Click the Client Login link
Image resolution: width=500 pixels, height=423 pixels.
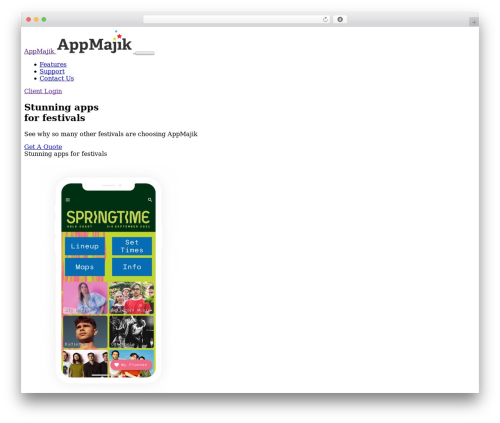[x=43, y=91]
